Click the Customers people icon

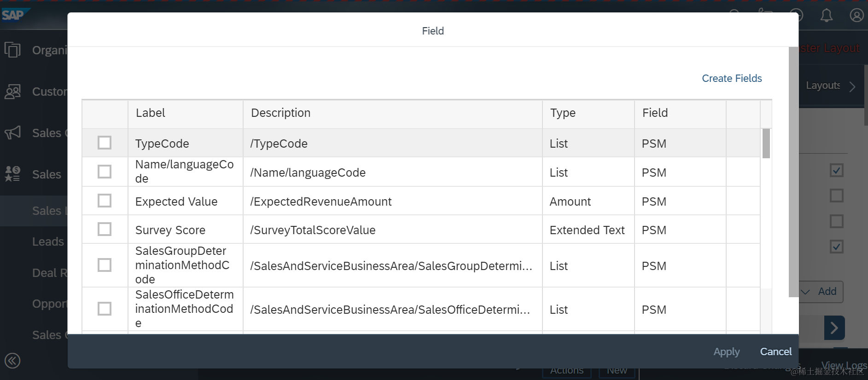pos(12,92)
